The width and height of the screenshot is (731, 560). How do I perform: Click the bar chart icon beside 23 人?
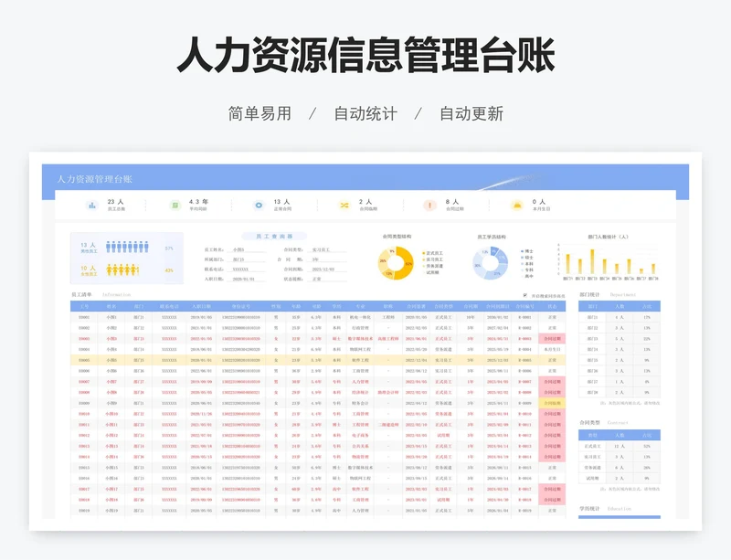(x=92, y=206)
